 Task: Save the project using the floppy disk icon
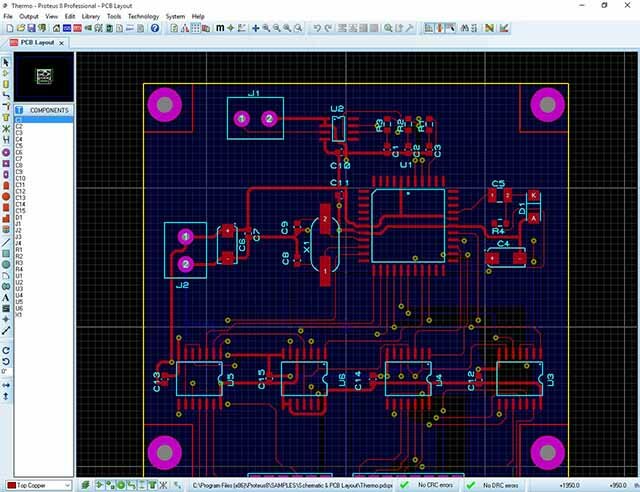point(31,28)
